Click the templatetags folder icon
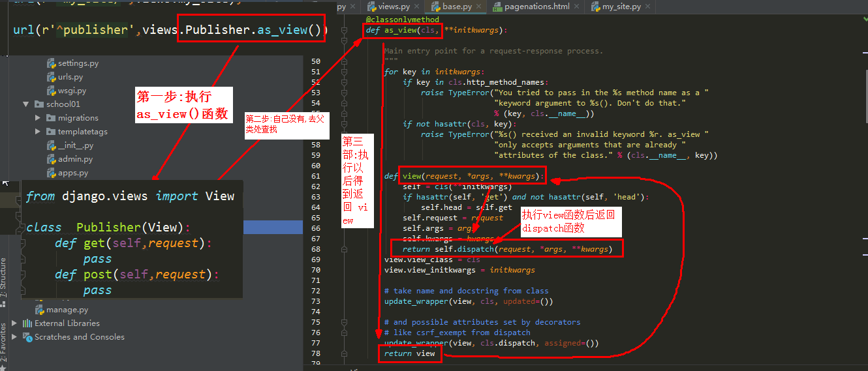 point(51,132)
